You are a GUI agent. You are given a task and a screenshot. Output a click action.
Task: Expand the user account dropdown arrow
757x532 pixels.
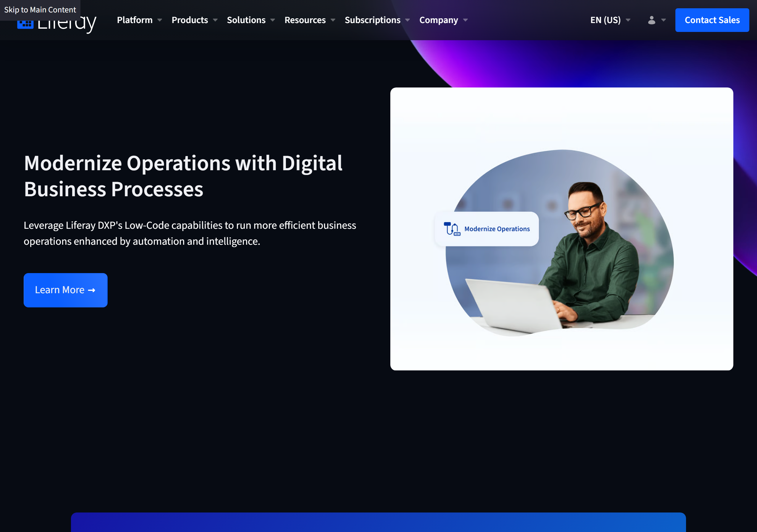(663, 20)
